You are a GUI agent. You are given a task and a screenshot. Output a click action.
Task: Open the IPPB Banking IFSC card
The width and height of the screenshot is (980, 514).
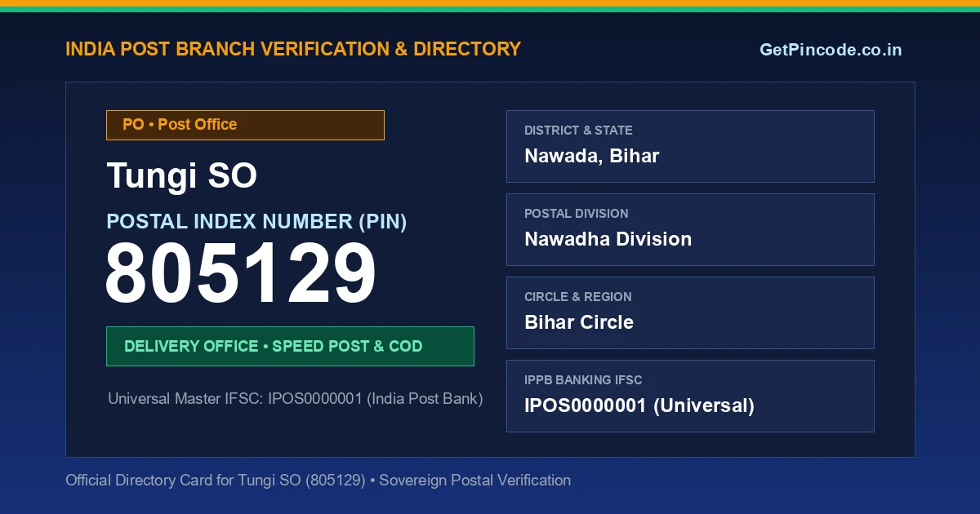pyautogui.click(x=690, y=396)
